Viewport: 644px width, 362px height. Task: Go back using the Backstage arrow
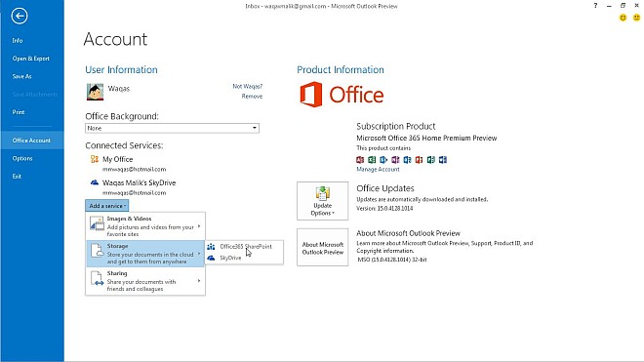[20, 16]
